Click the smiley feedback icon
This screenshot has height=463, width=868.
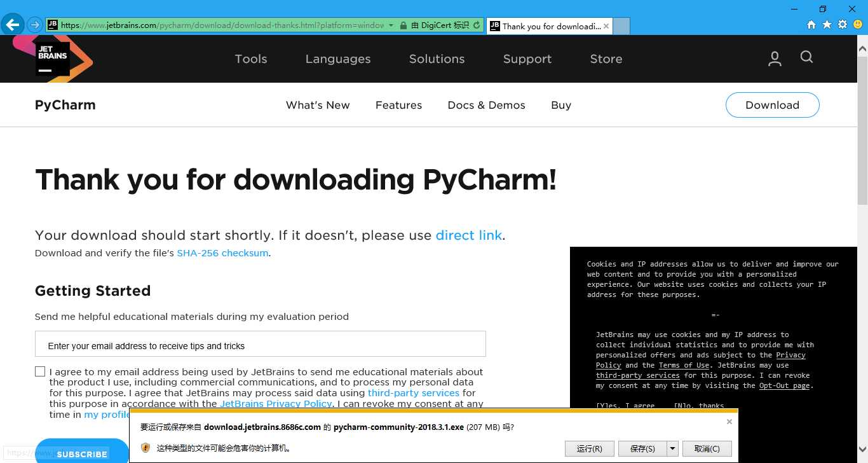pos(858,25)
